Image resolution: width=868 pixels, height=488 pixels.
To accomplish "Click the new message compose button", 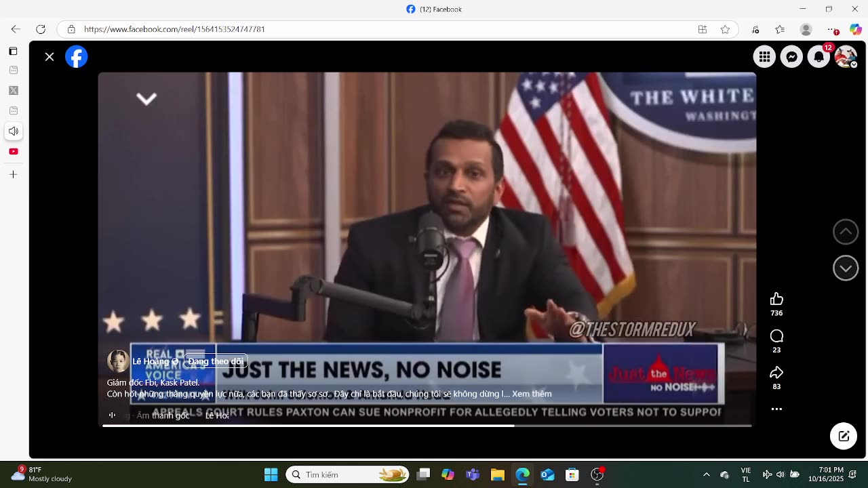I will pos(844,436).
